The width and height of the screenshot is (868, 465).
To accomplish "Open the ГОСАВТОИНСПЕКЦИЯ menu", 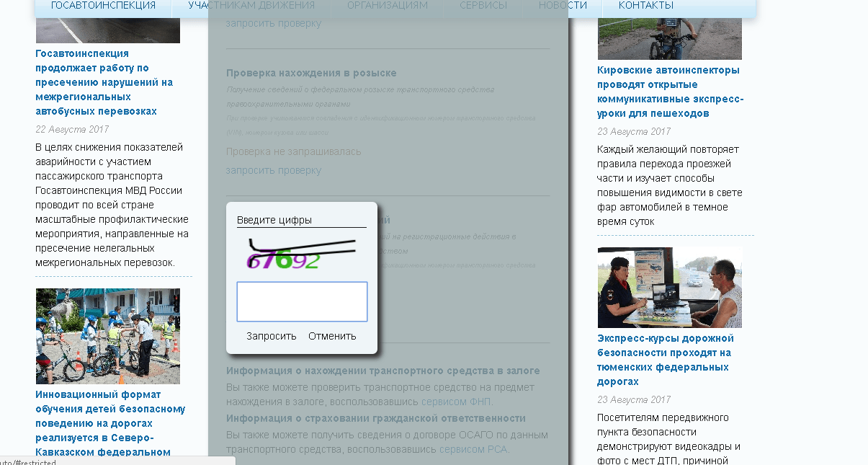I will point(103,6).
